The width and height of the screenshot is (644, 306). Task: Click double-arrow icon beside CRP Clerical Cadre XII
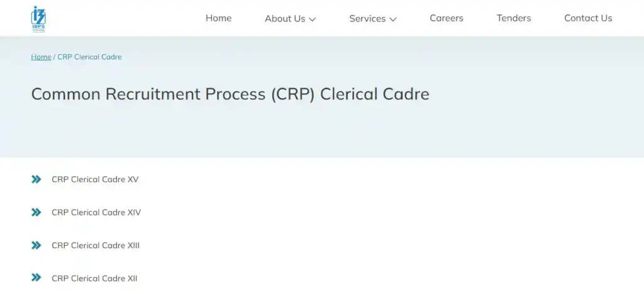tap(36, 278)
